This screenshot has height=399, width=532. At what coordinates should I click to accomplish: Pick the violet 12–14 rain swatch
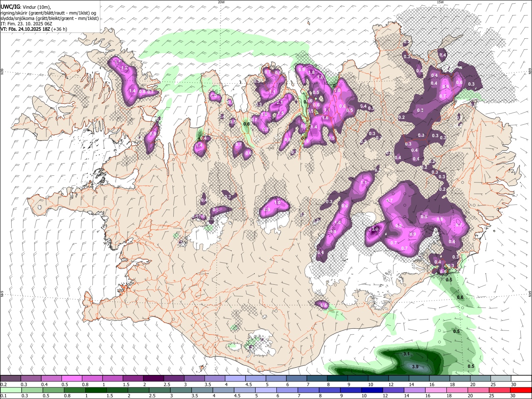(x=393, y=390)
